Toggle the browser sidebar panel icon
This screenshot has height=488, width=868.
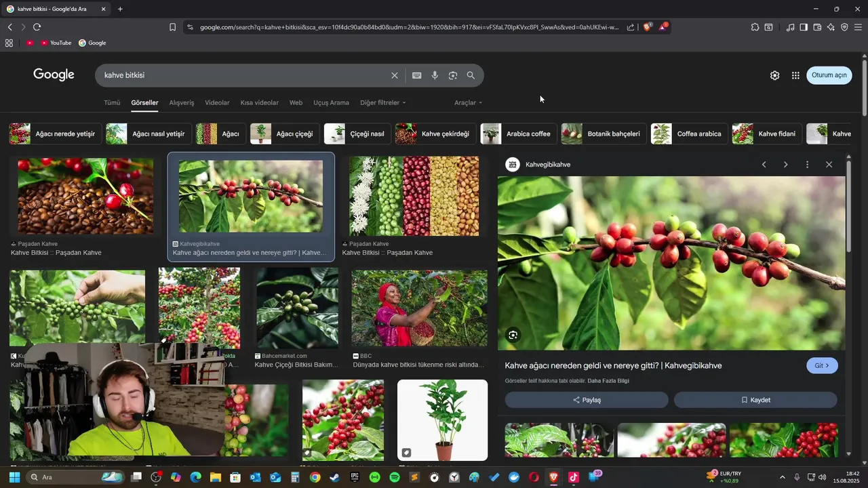tap(804, 27)
